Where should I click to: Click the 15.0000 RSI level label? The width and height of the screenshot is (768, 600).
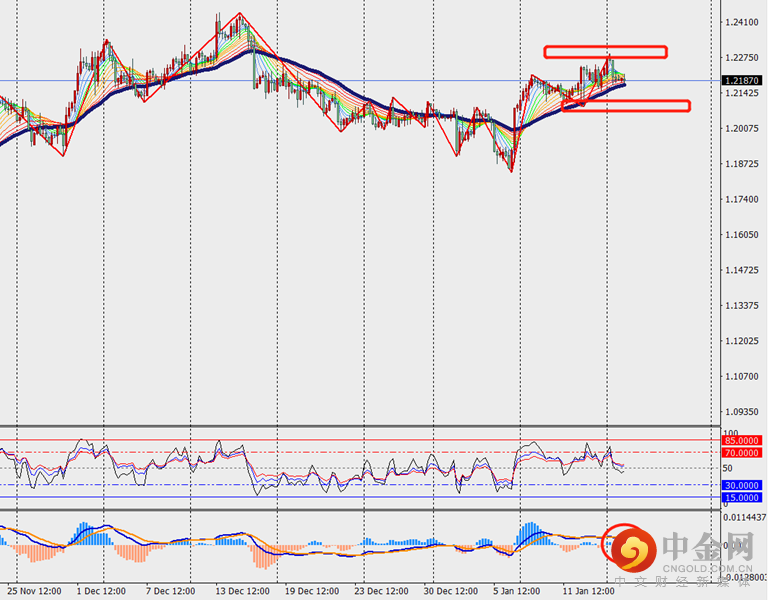pos(743,497)
